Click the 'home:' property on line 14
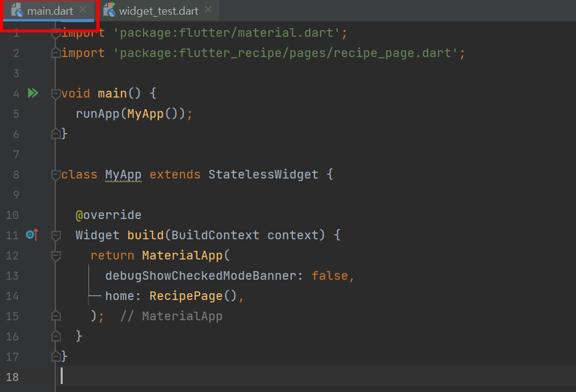Image resolution: width=576 pixels, height=392 pixels. click(x=123, y=296)
